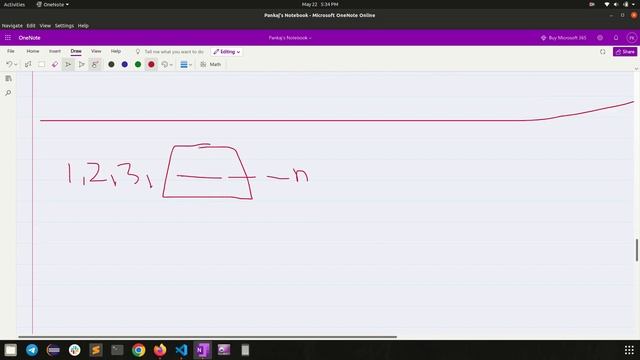Viewport: 640px width, 360px height.
Task: Open the app launcher waffle icon
Action: click(x=8, y=38)
